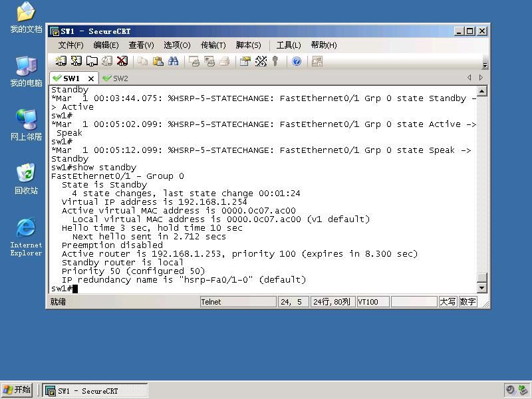The height and width of the screenshot is (399, 532).
Task: Click the 'Preemption disabled' line
Action: [112, 245]
